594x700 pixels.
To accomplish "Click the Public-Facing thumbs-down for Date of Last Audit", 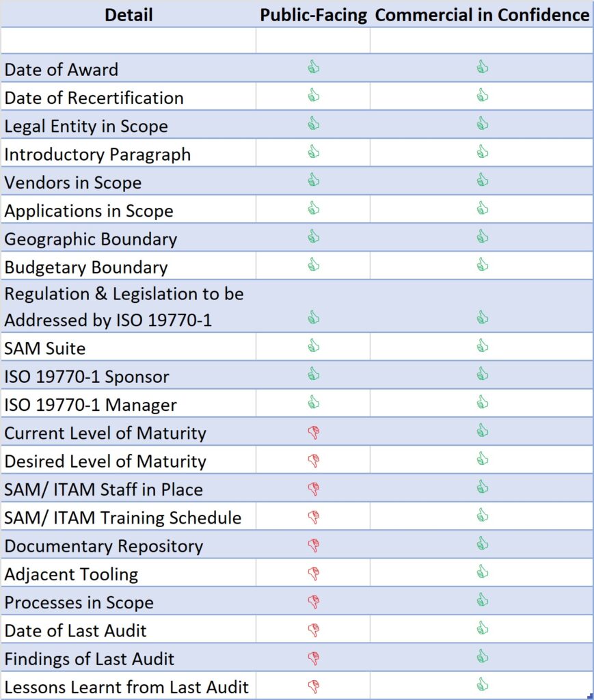I will [x=314, y=629].
